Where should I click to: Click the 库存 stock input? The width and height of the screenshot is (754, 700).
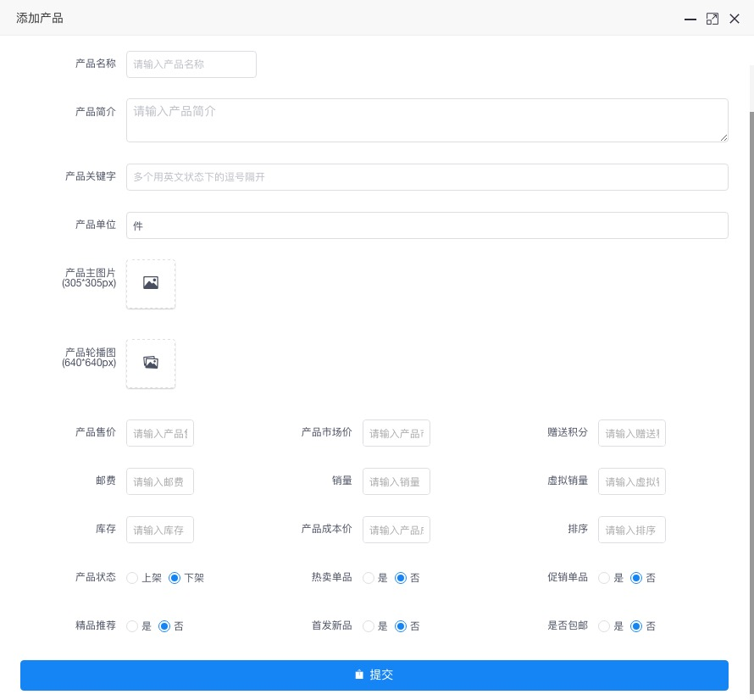160,529
